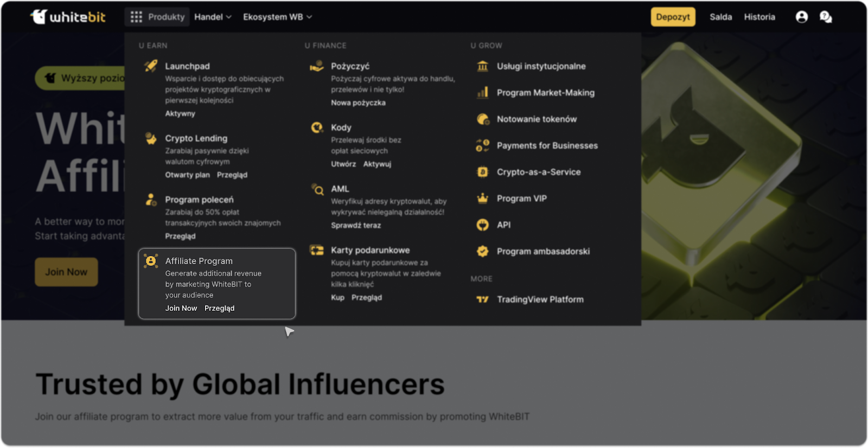Image resolution: width=868 pixels, height=448 pixels.
Task: Open the Salda link
Action: (x=720, y=17)
